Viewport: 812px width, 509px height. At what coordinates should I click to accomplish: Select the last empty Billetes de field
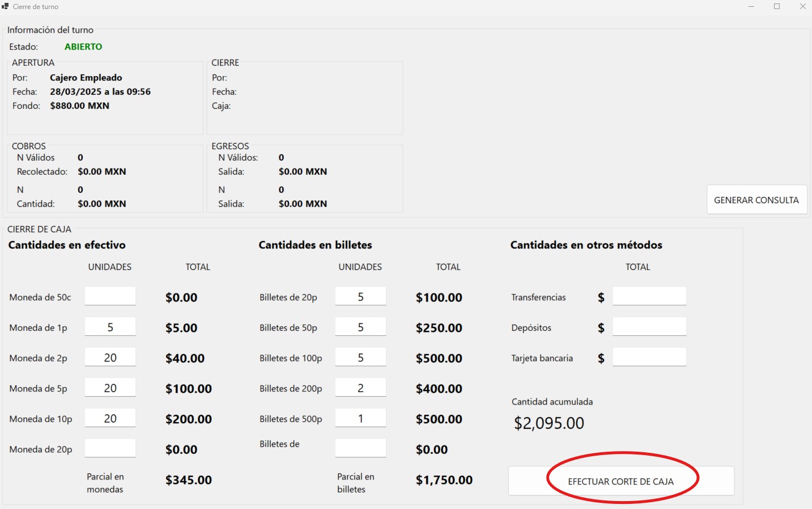[360, 448]
